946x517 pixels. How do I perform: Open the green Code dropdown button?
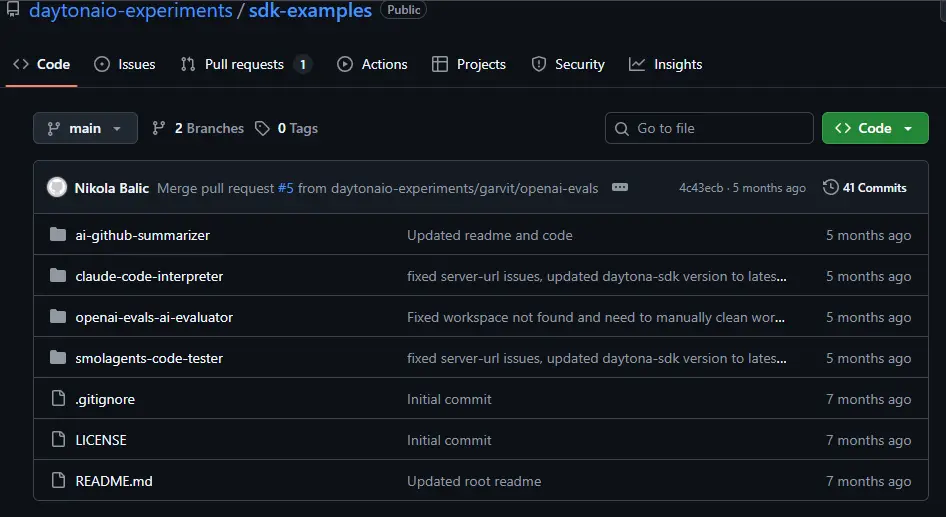click(x=875, y=128)
